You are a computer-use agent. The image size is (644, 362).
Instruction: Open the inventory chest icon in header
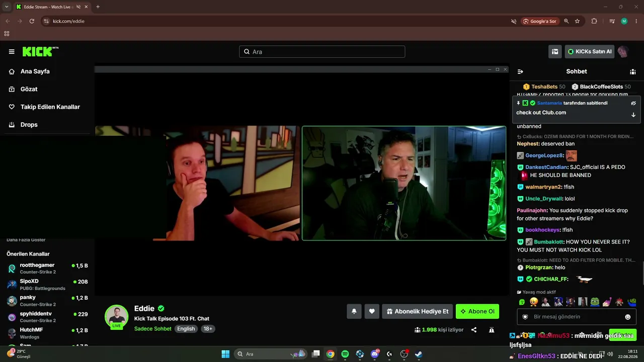(555, 51)
